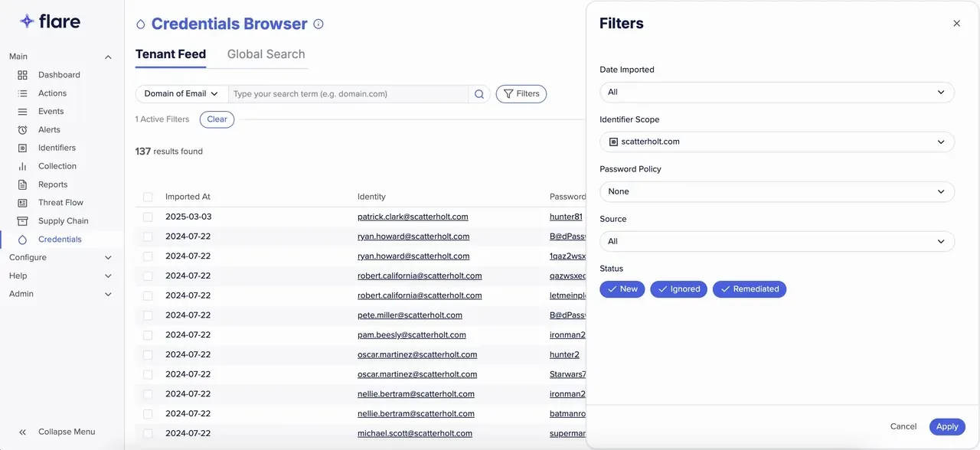The image size is (980, 450).
Task: Collapse the Main sidebar section
Action: click(61, 57)
